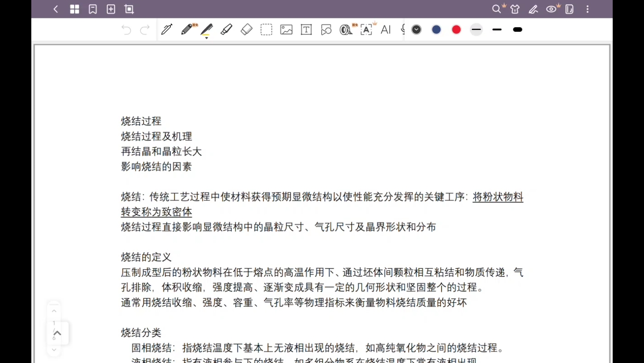
Task: Open the text recognition OCR tool
Action: point(366,30)
